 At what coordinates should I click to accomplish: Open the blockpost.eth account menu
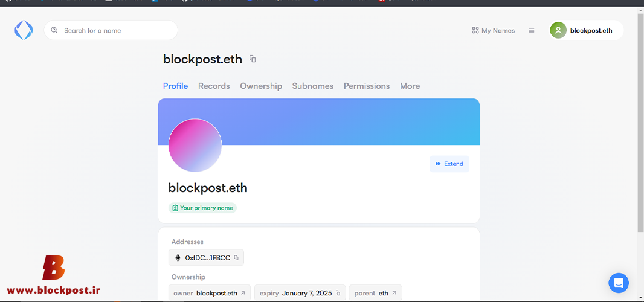coord(587,30)
